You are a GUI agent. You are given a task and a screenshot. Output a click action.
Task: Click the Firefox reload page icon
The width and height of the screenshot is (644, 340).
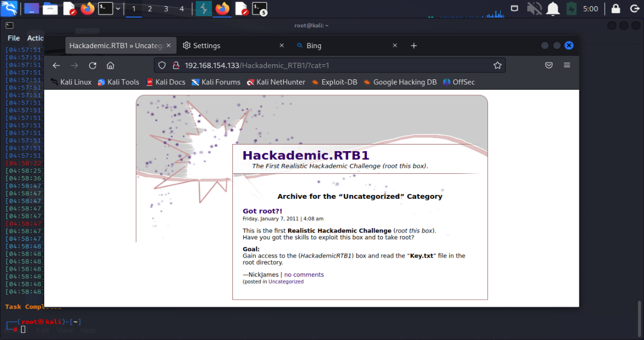pyautogui.click(x=92, y=65)
